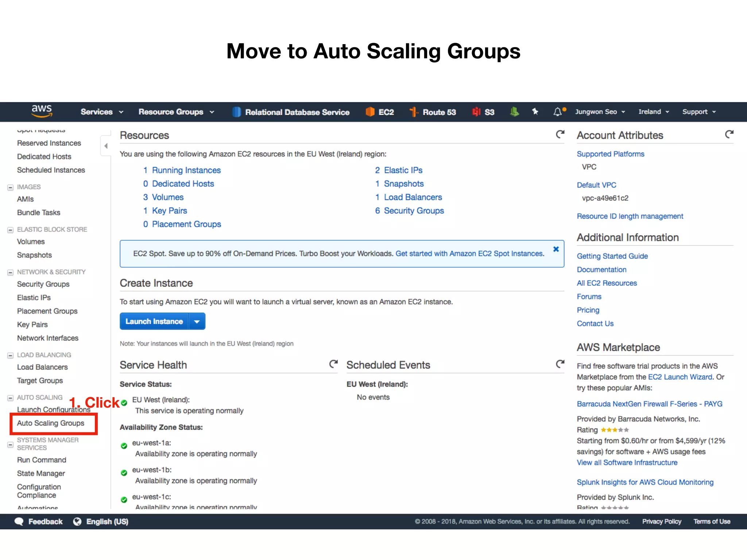The image size is (747, 560).
Task: Open Elastic IPs in sidebar
Action: (x=34, y=297)
